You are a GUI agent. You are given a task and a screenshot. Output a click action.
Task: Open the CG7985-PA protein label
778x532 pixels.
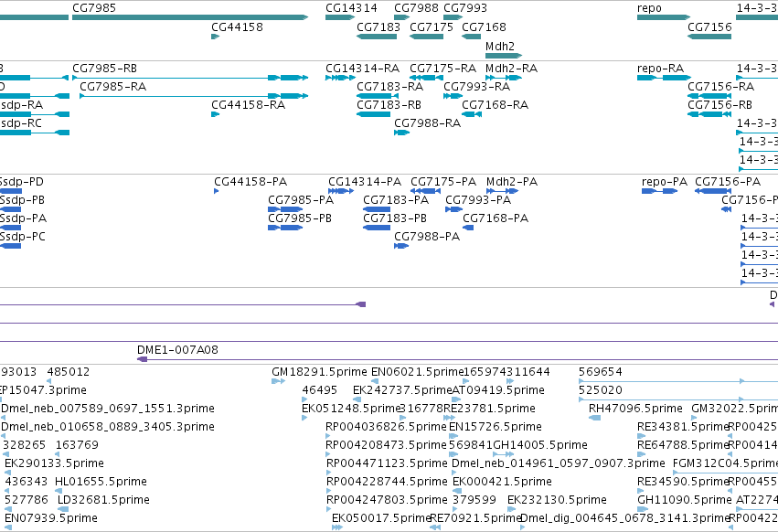[x=301, y=200]
